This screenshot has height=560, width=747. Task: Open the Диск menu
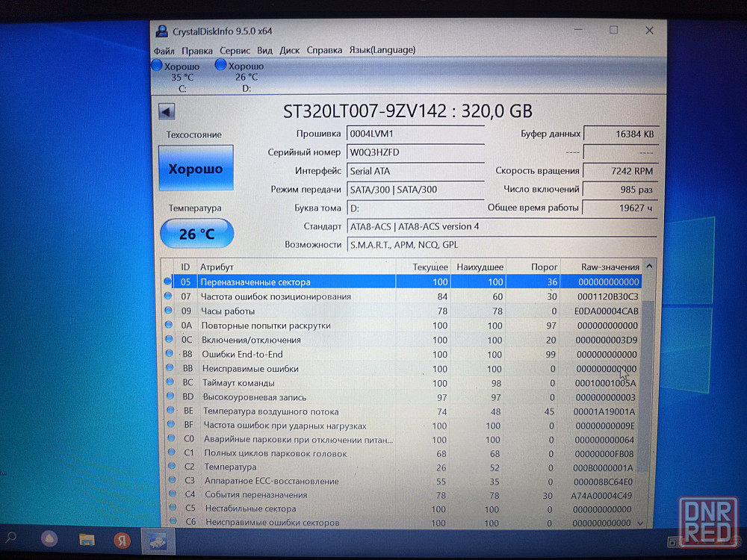click(x=290, y=51)
